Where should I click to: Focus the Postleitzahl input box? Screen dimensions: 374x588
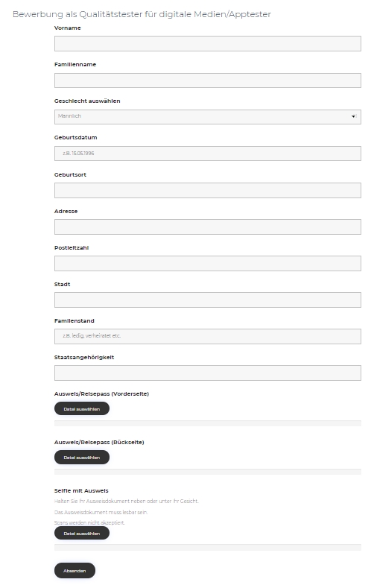pos(208,263)
